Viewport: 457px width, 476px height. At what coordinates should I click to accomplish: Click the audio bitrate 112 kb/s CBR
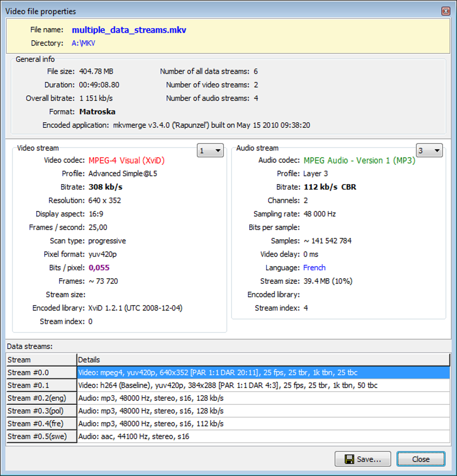[330, 187]
